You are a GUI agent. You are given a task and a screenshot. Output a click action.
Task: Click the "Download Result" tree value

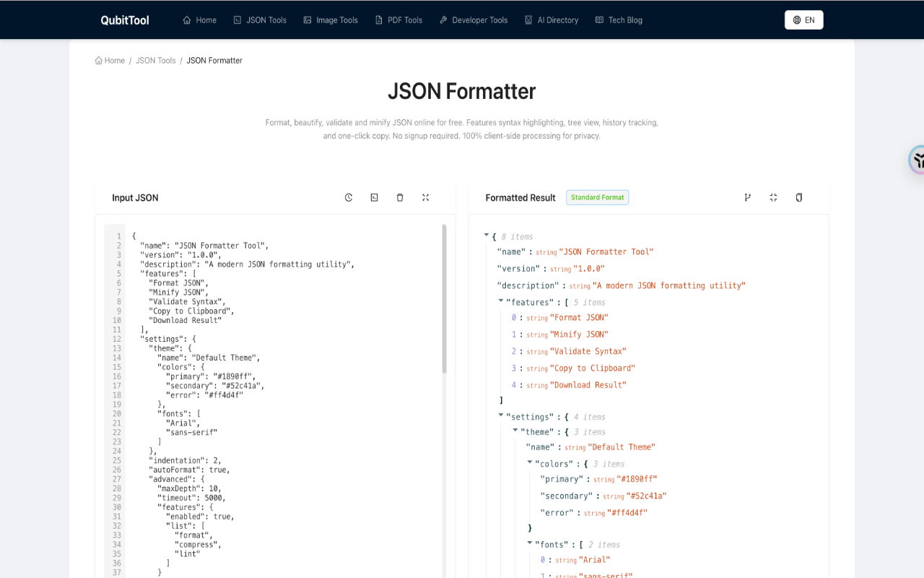588,385
